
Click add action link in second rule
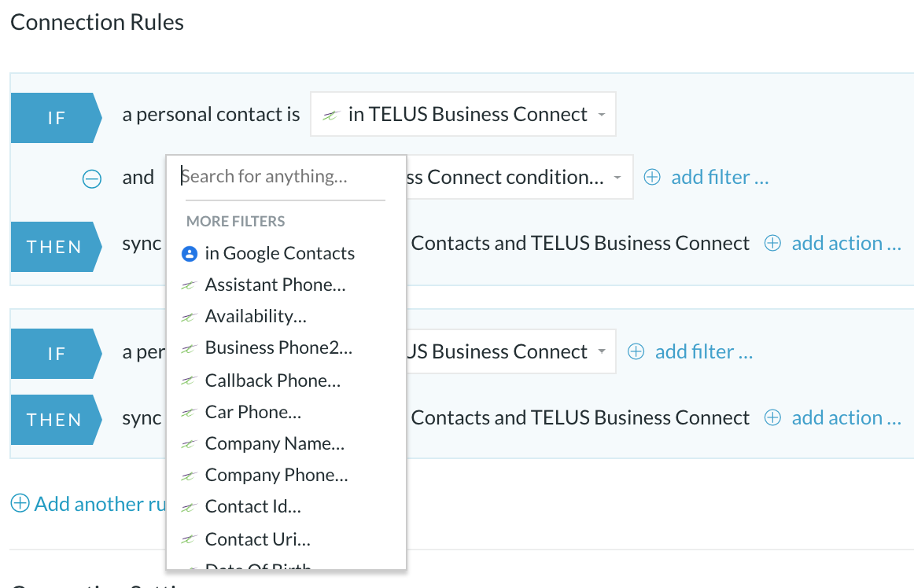pos(846,417)
